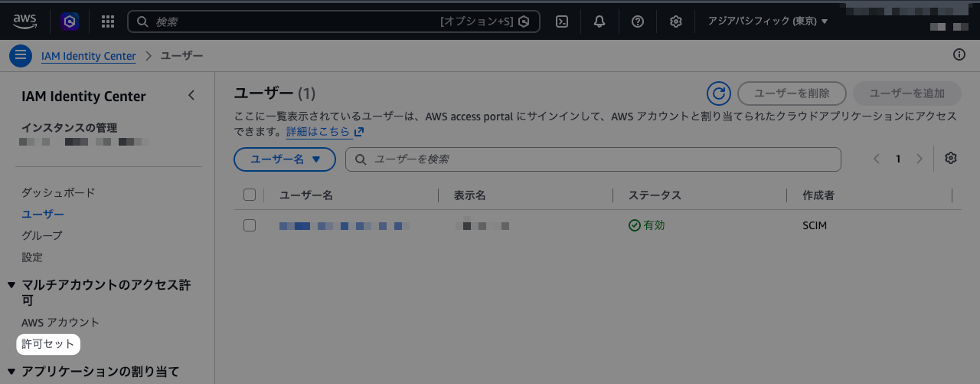This screenshot has height=384, width=980.
Task: Open グループ in the sidebar
Action: [42, 235]
